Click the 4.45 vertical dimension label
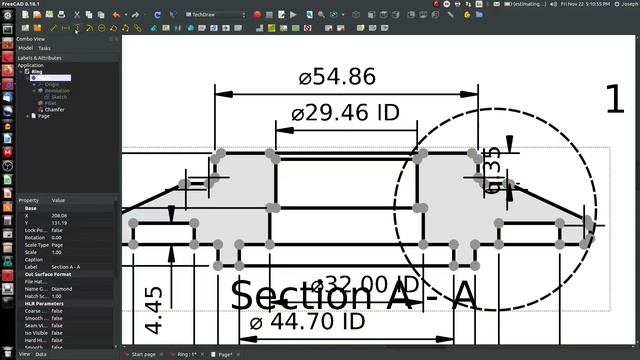The image size is (640, 360). [153, 311]
